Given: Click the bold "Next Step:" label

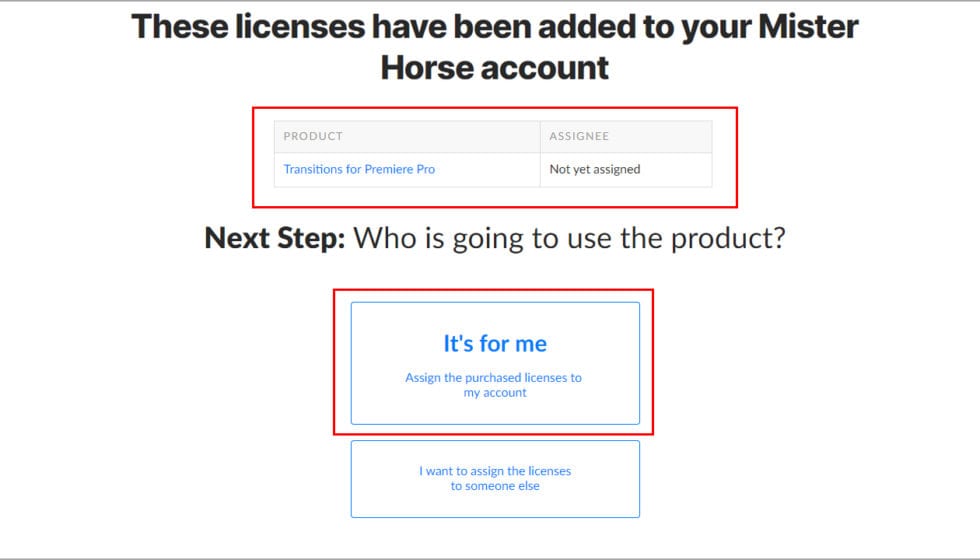Looking at the screenshot, I should coord(274,239).
